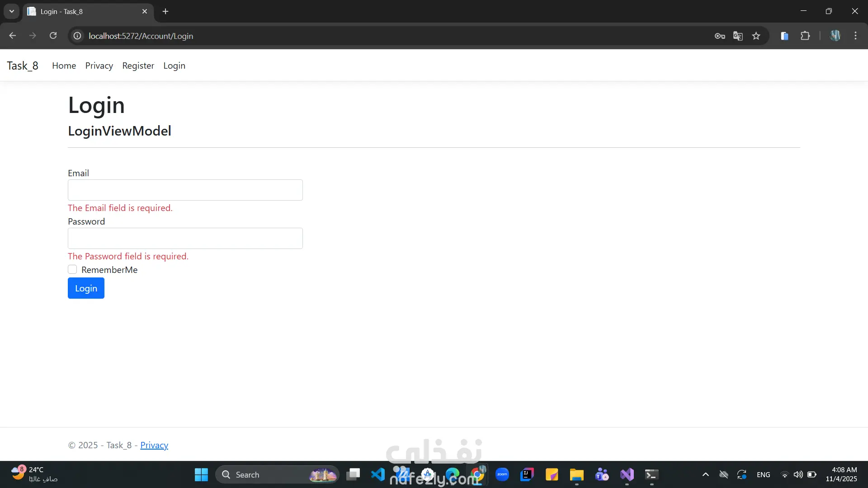Select the Home nav item
The width and height of the screenshot is (868, 488).
[64, 66]
